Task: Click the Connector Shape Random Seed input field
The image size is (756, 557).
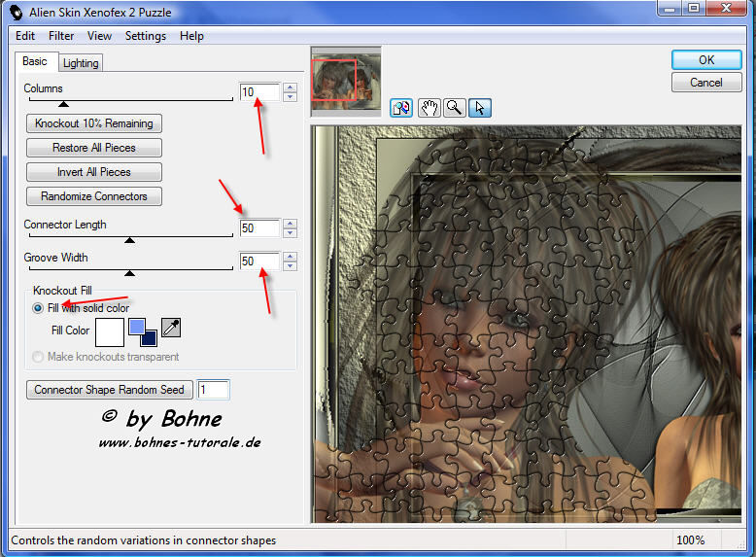Action: (214, 390)
